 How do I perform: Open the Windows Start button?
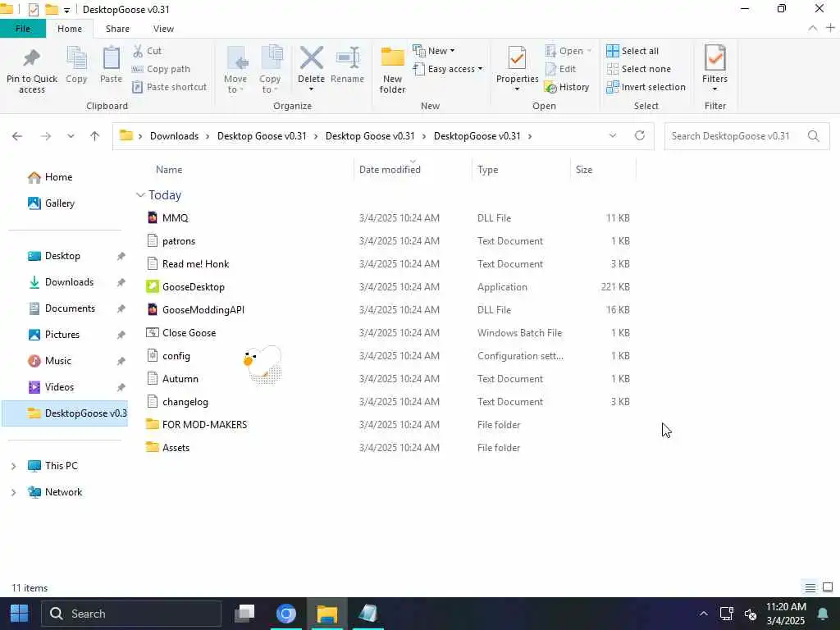[x=20, y=614]
